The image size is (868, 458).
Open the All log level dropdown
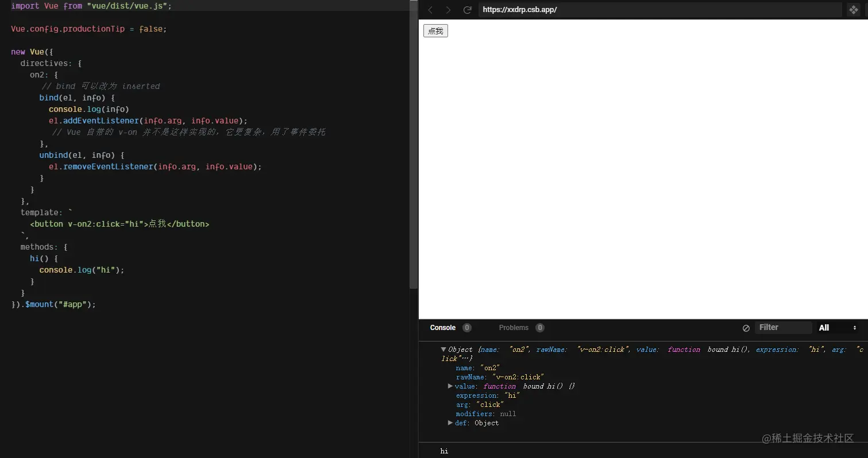(838, 328)
